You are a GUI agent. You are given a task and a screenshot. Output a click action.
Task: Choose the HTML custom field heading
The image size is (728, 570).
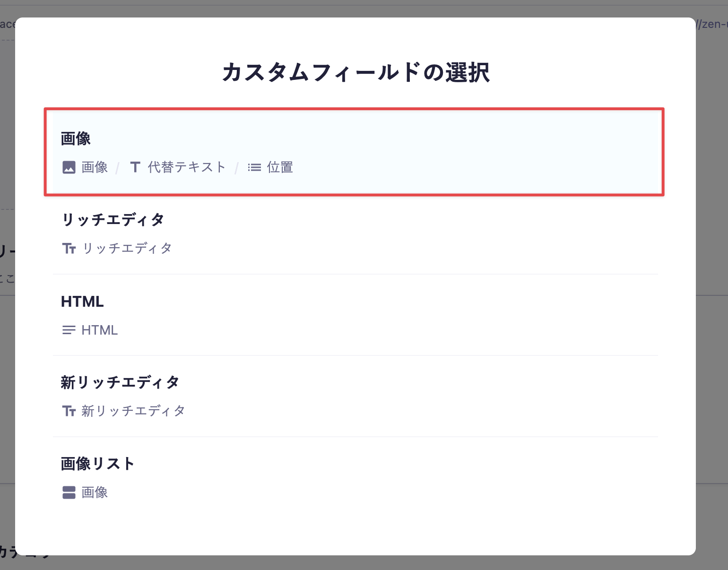(x=82, y=302)
